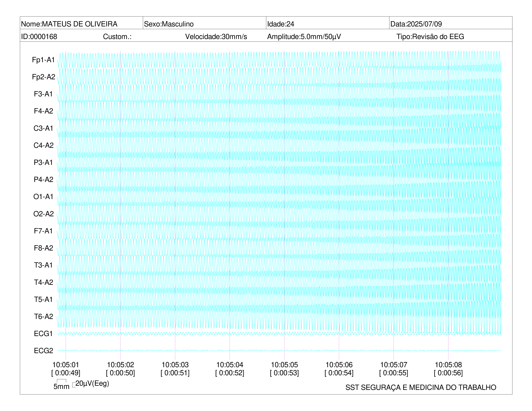The image size is (532, 411).
Task: Select the F8-A2 channel label
Action: 44,248
